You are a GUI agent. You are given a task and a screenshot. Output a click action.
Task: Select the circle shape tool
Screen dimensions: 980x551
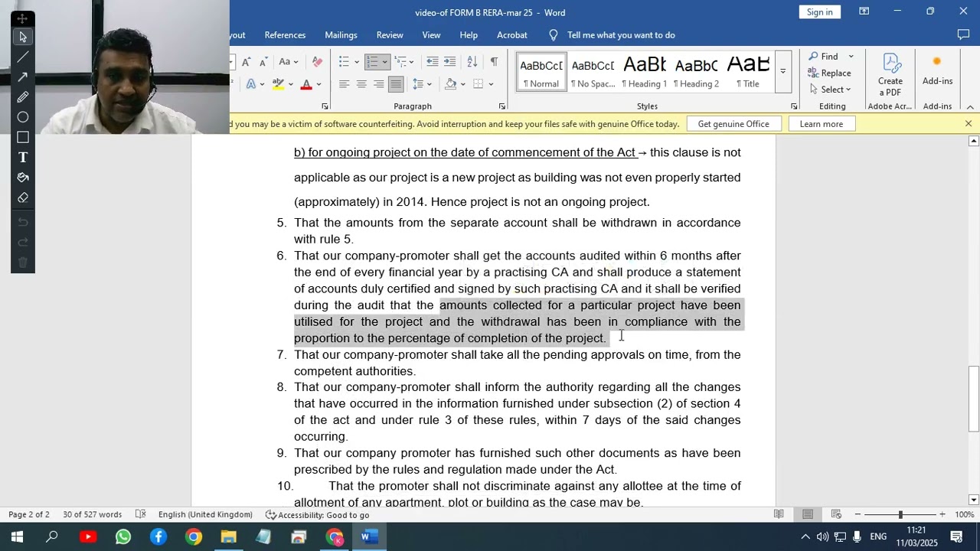coord(22,117)
